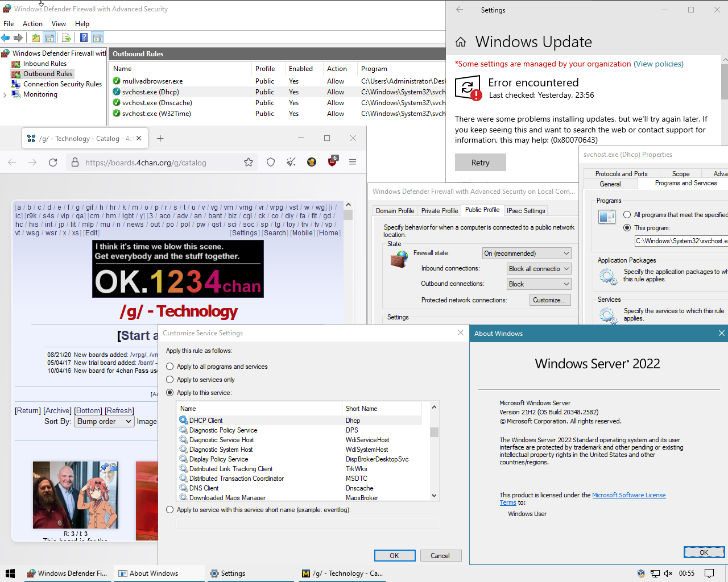Select 'All programs that meet the specified' radio
The image size is (728, 582).
click(x=627, y=215)
